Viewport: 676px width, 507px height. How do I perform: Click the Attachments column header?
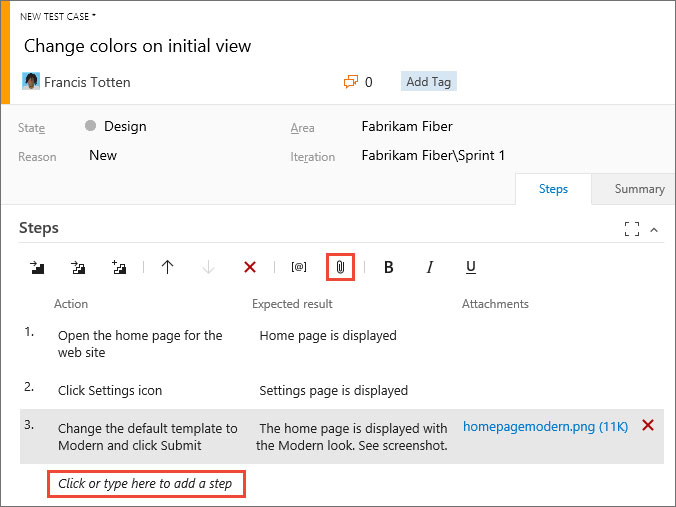coord(495,304)
